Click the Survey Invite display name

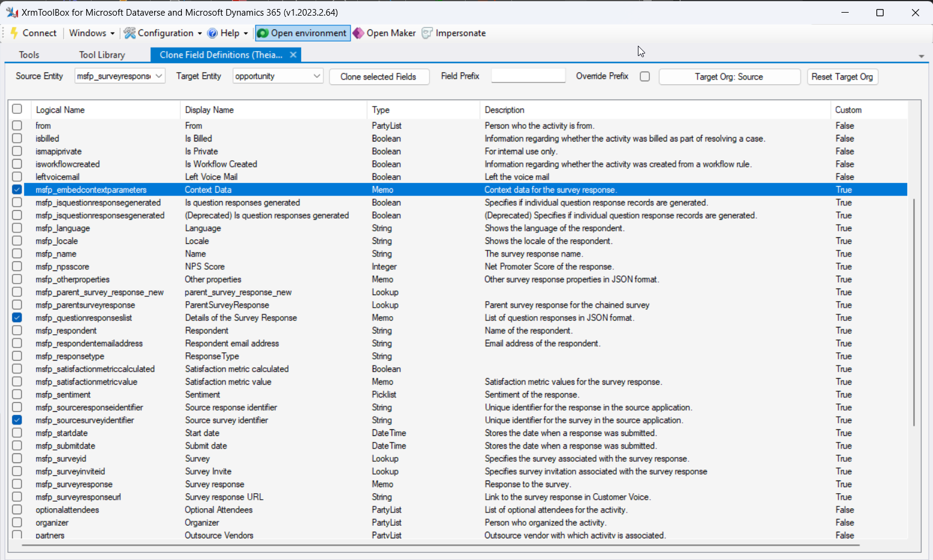[208, 471]
